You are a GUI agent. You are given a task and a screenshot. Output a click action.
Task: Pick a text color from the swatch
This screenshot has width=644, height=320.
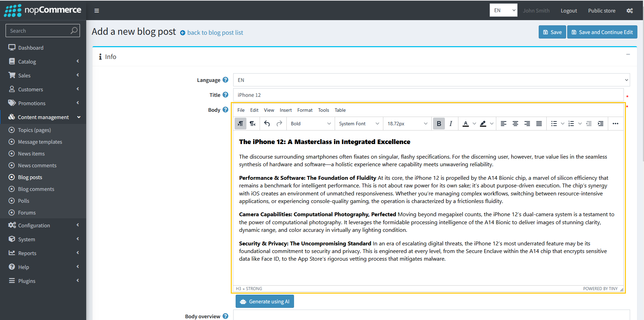click(x=466, y=123)
